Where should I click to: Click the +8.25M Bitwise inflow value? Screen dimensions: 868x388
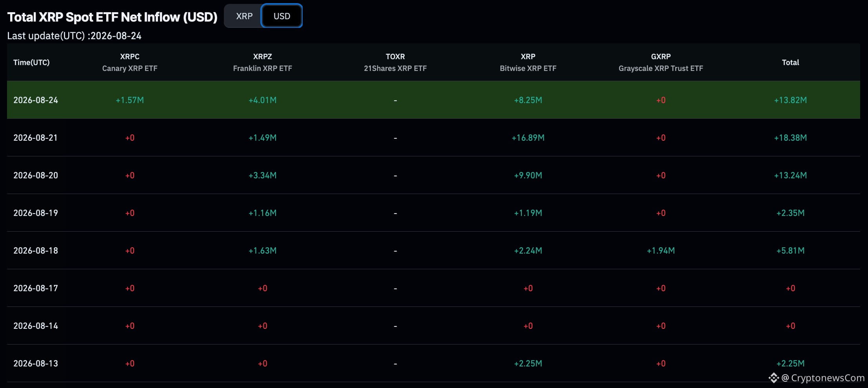coord(528,100)
